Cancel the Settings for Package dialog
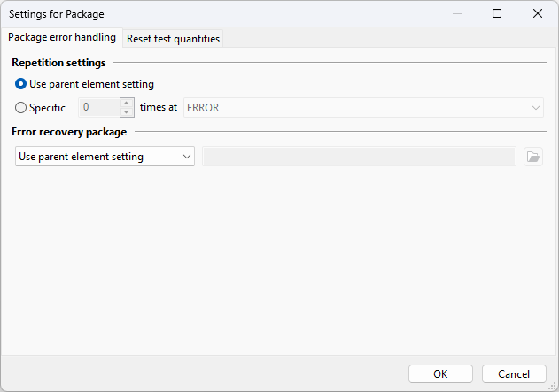559x392 pixels. tap(514, 373)
